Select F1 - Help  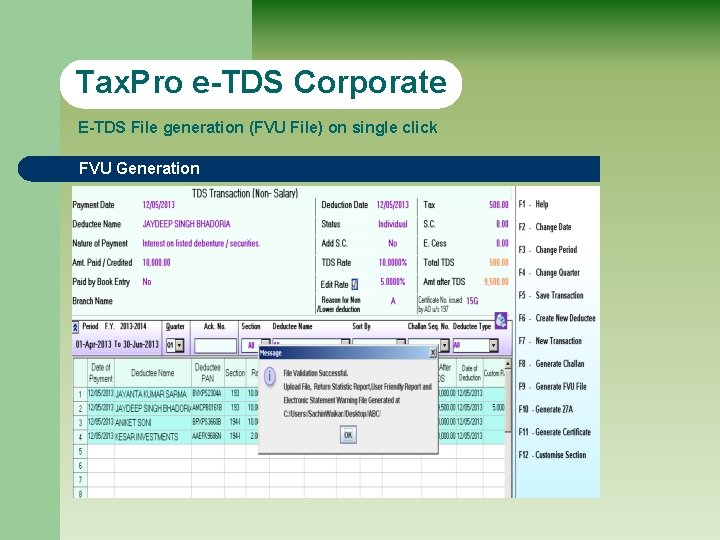(534, 204)
